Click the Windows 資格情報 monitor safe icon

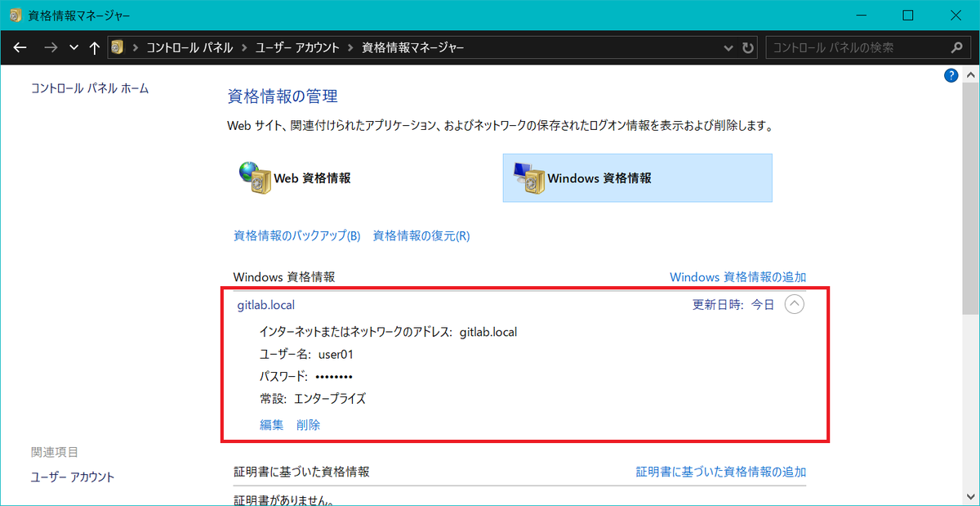click(x=528, y=177)
